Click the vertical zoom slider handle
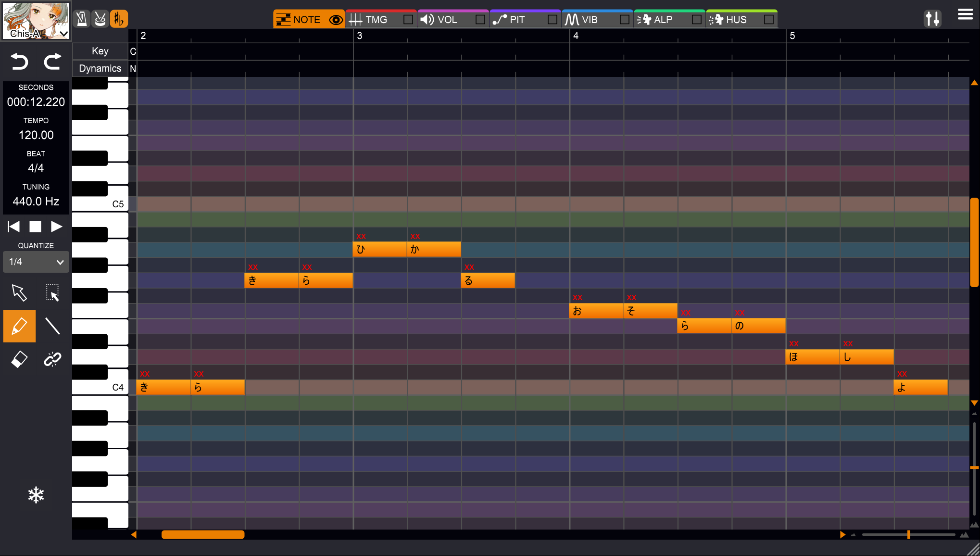Screen dimensions: 980x556 [975, 468]
